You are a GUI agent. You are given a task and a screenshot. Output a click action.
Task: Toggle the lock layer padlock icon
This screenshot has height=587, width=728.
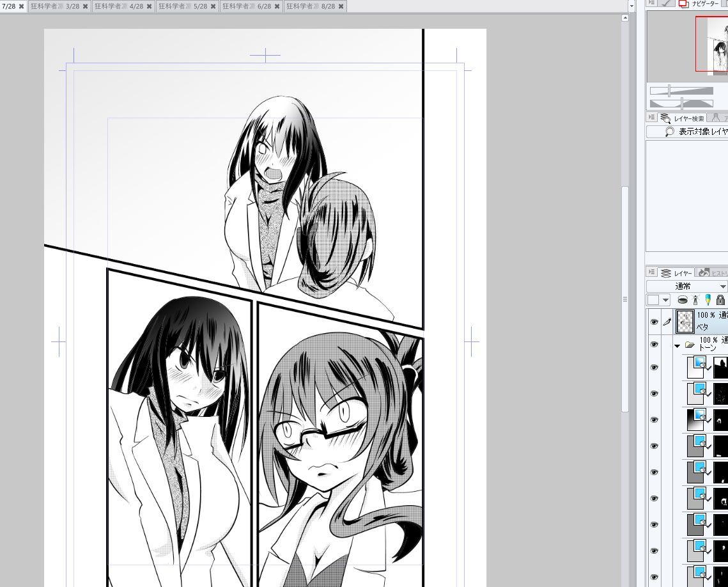click(720, 300)
